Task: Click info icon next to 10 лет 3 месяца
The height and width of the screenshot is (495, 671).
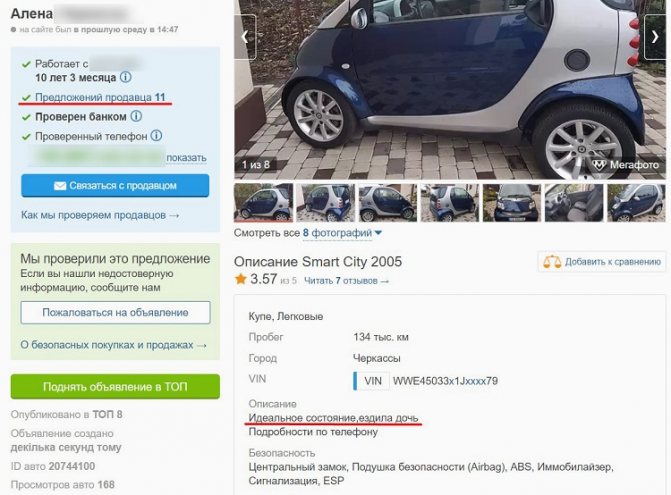Action: (x=125, y=77)
